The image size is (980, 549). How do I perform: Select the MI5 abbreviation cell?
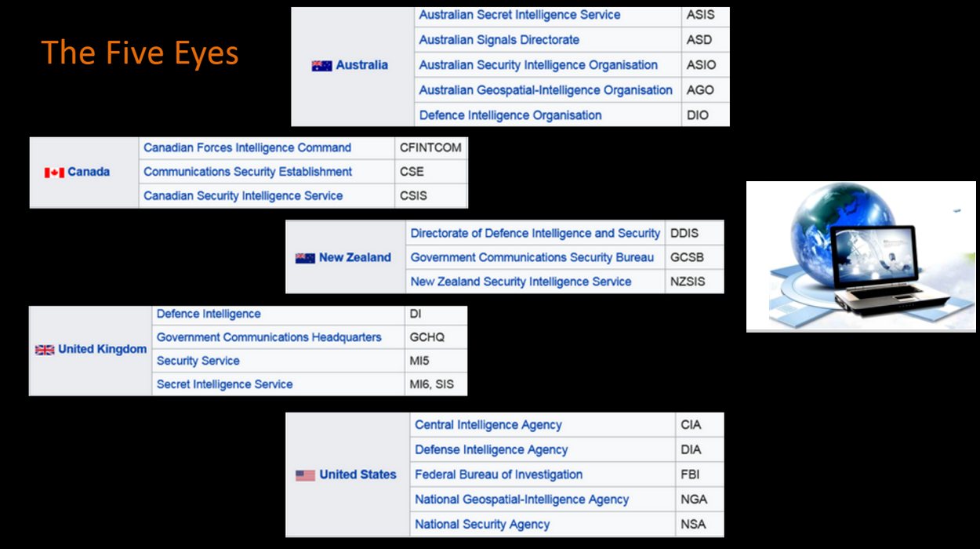point(435,361)
